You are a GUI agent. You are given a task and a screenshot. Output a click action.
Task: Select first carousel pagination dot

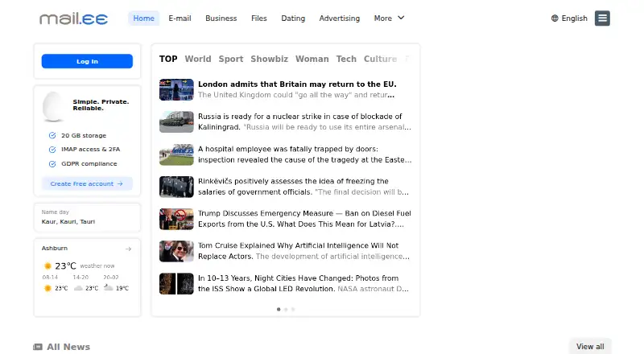(279, 309)
